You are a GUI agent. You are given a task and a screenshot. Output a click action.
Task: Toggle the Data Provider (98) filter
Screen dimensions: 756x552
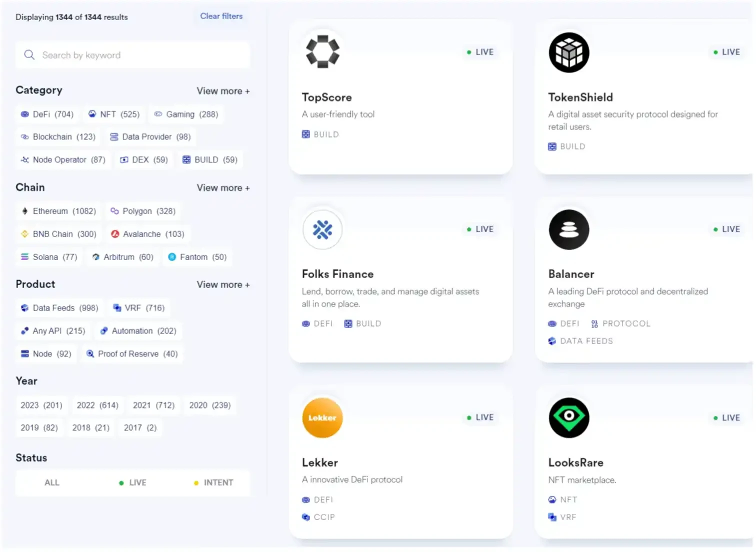coord(150,137)
